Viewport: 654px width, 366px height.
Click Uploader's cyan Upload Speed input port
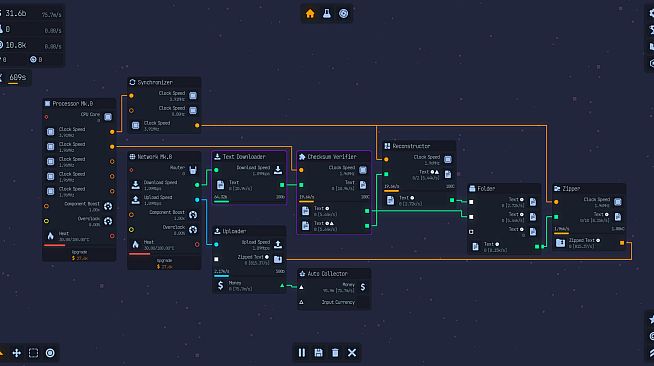point(216,244)
